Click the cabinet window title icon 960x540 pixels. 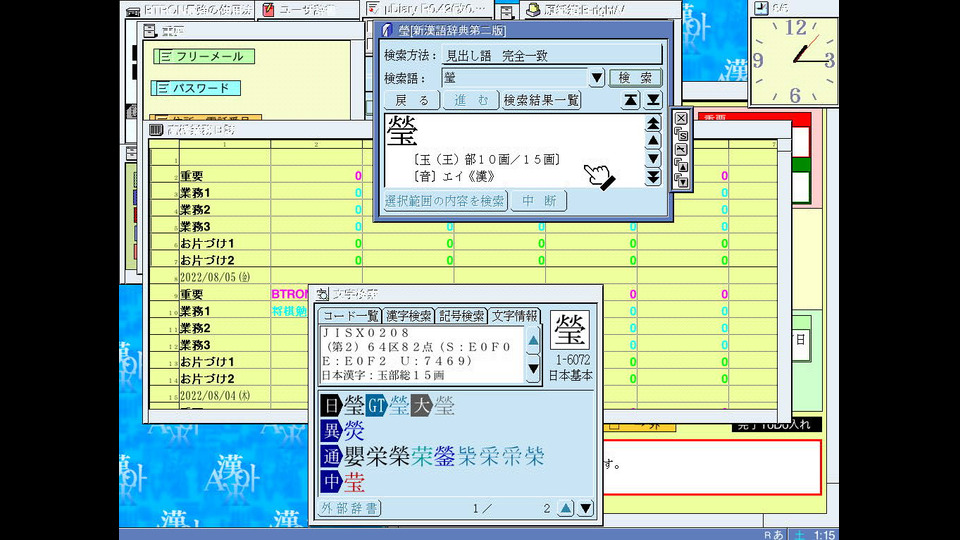point(150,31)
